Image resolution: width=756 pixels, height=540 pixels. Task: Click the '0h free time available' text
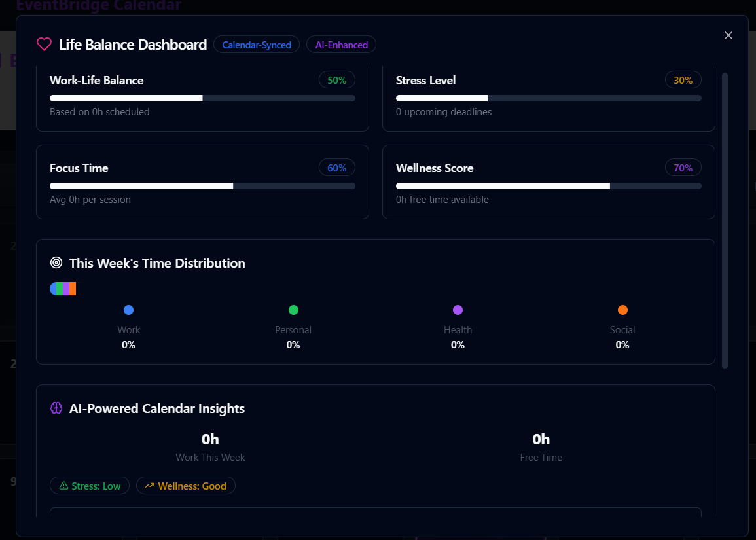442,200
